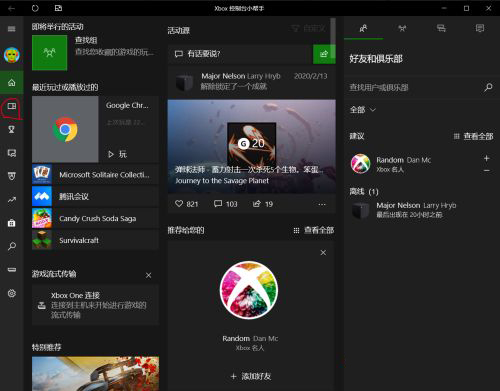The width and height of the screenshot is (500, 391).
Task: Click the customize activity feed filter
Action: tap(308, 29)
